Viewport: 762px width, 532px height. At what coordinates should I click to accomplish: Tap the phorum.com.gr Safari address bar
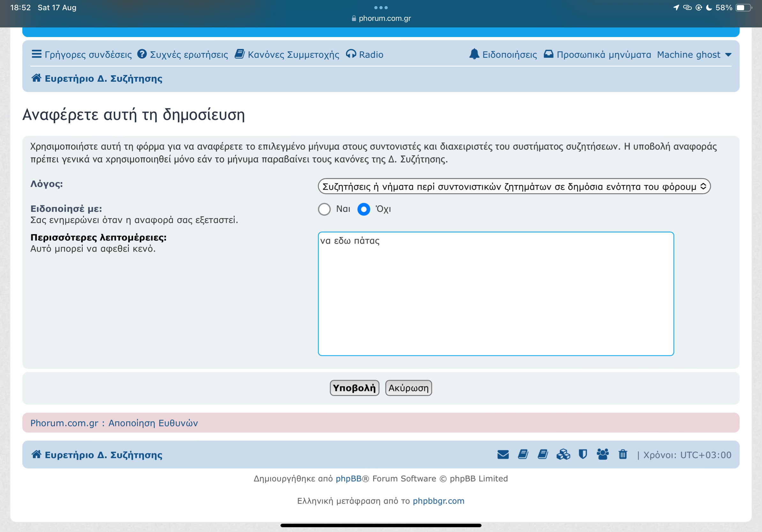pyautogui.click(x=381, y=18)
